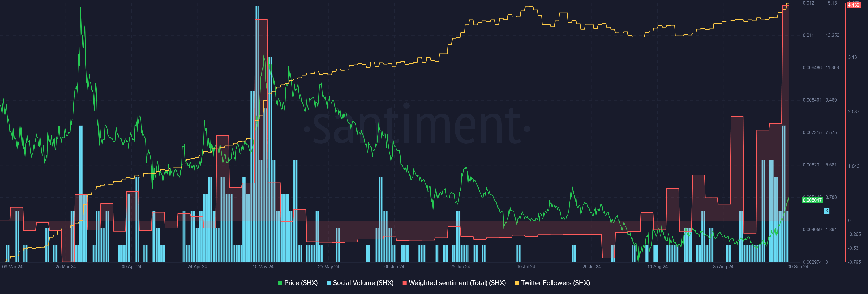Click the green Price (SHX) legend swatch

(280, 283)
